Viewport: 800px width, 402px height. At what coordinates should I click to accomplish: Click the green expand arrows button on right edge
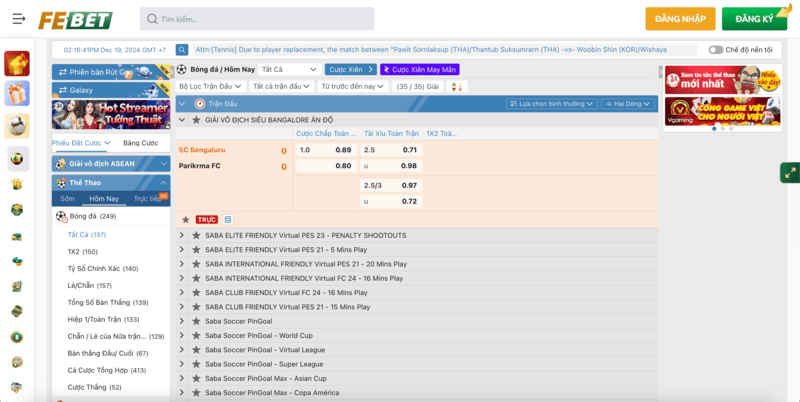click(x=789, y=174)
